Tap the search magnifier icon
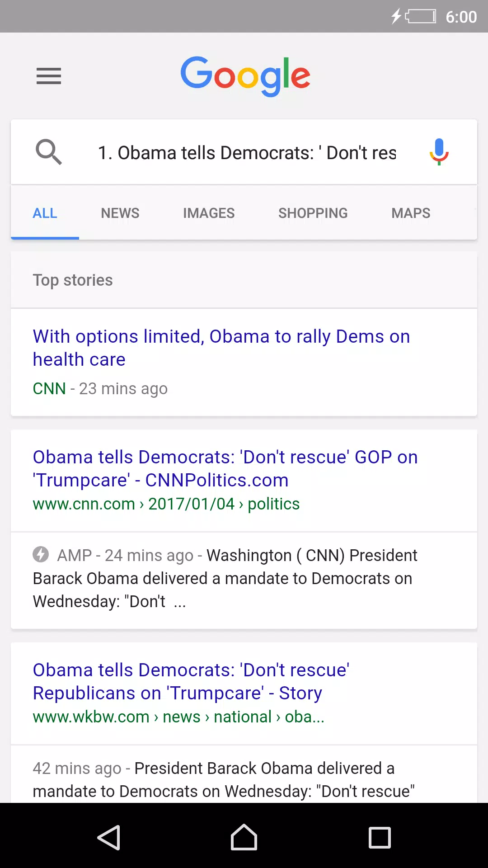The image size is (488, 868). point(49,152)
